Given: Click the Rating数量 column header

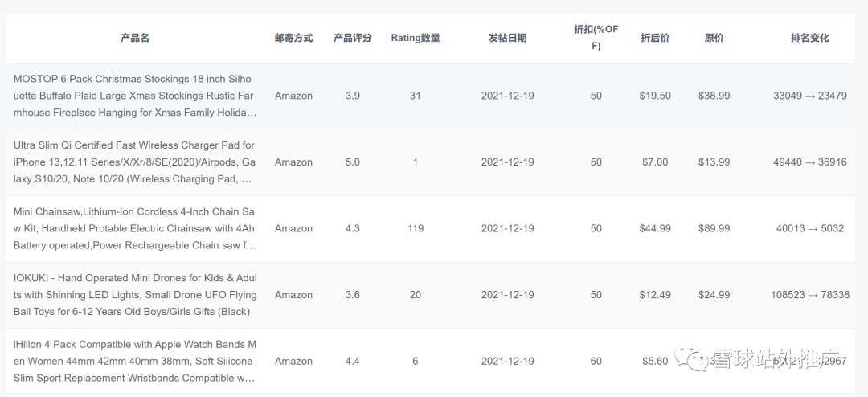Looking at the screenshot, I should click(415, 38).
